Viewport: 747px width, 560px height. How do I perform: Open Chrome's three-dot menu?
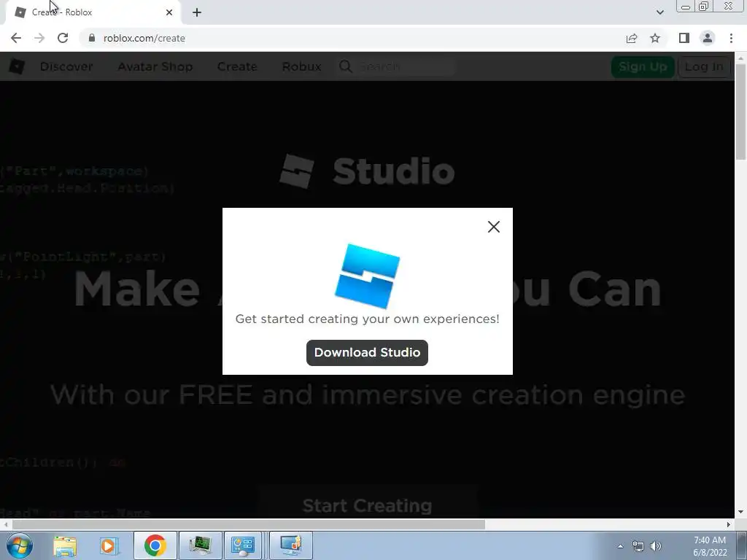point(731,38)
